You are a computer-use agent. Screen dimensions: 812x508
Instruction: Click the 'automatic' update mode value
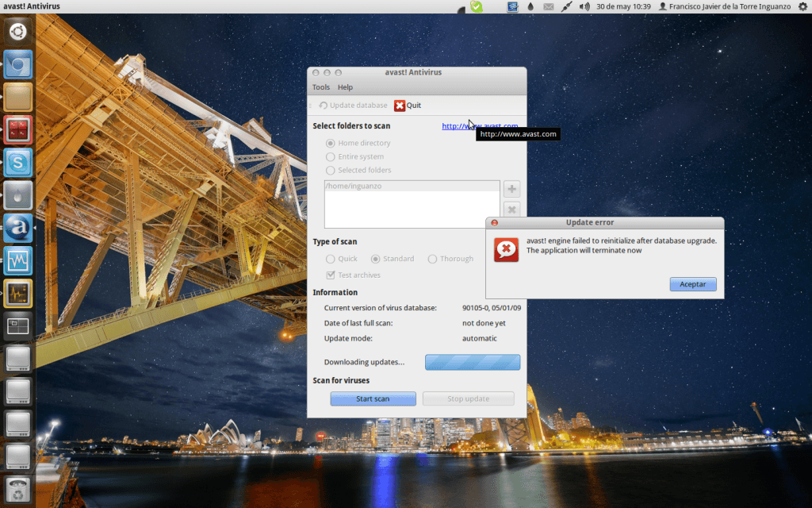pyautogui.click(x=479, y=338)
